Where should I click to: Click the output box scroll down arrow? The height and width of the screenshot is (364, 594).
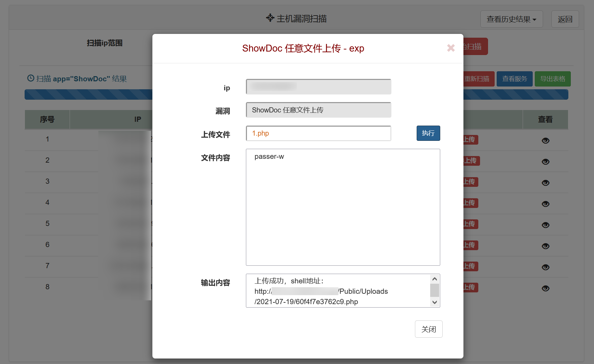pos(435,302)
